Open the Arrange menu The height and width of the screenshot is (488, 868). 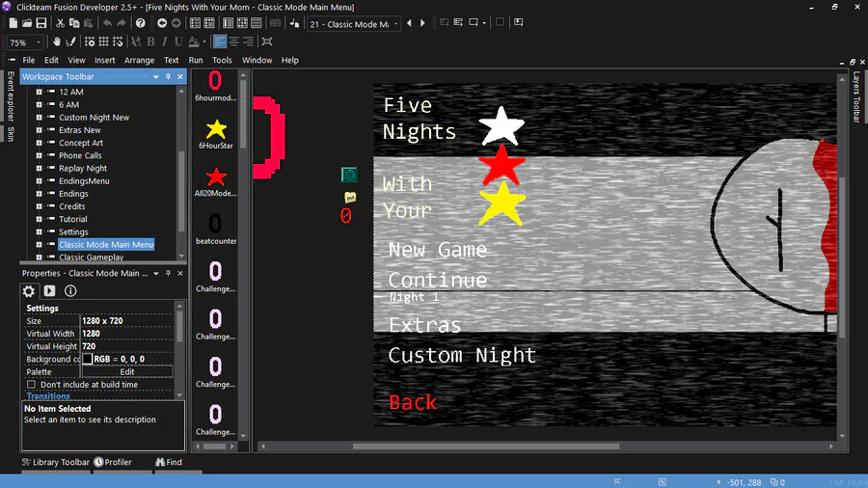click(139, 61)
